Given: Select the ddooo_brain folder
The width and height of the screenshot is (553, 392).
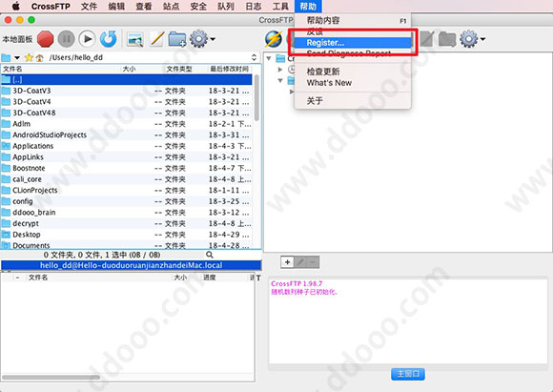Looking at the screenshot, I should pos(127,213).
